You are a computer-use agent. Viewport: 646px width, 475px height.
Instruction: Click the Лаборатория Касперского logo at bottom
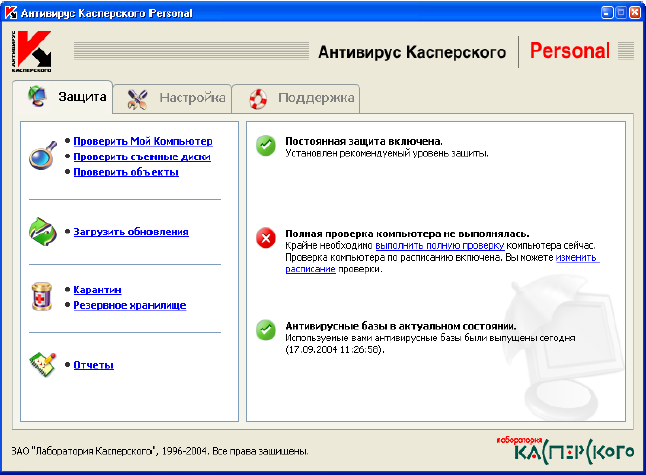point(565,451)
